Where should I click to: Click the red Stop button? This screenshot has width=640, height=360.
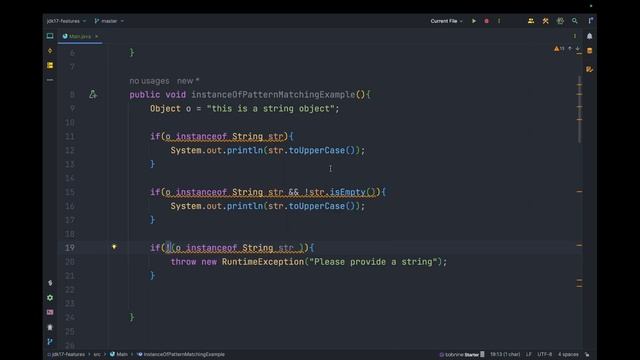(487, 21)
